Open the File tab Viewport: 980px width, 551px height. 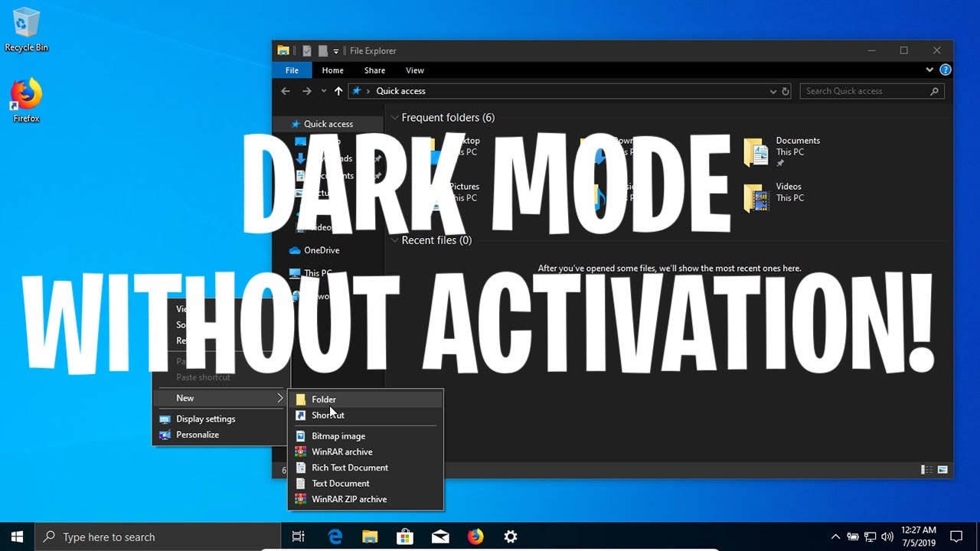click(x=292, y=70)
